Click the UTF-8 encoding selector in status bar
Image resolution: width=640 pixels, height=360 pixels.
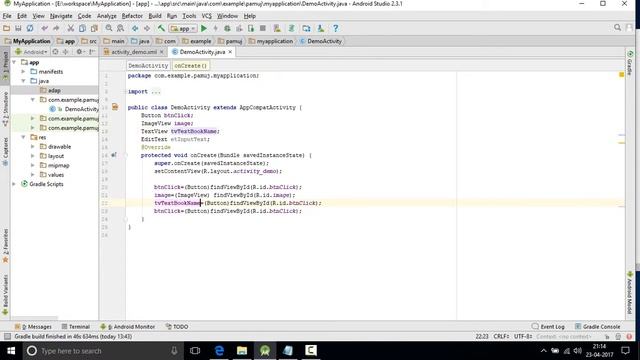(x=523, y=336)
